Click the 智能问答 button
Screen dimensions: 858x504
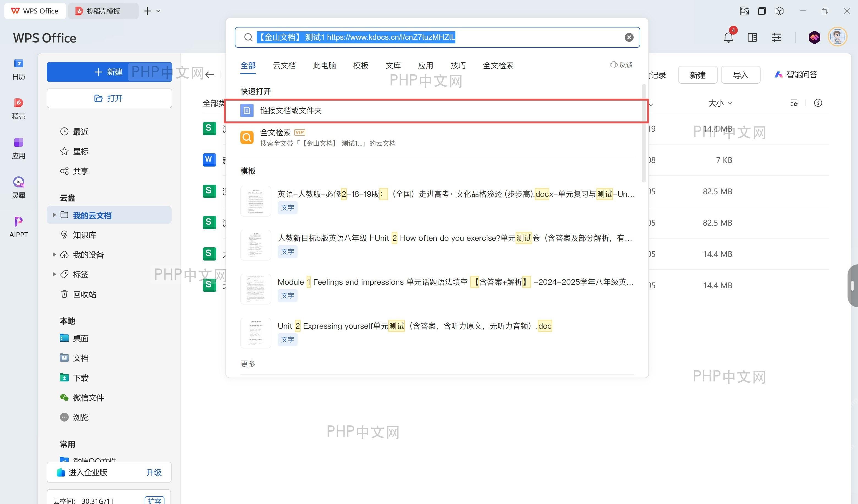(x=796, y=74)
